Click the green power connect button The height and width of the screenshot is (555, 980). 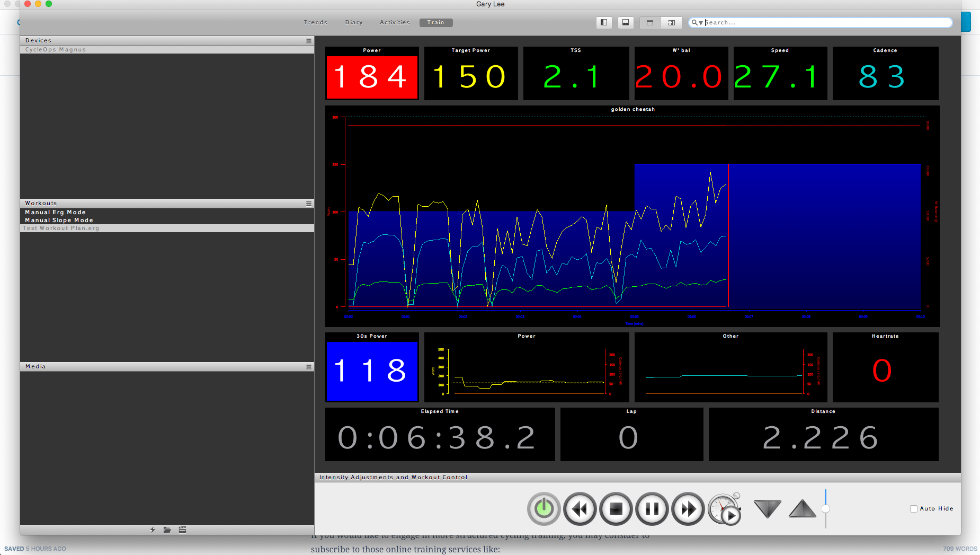click(x=544, y=509)
